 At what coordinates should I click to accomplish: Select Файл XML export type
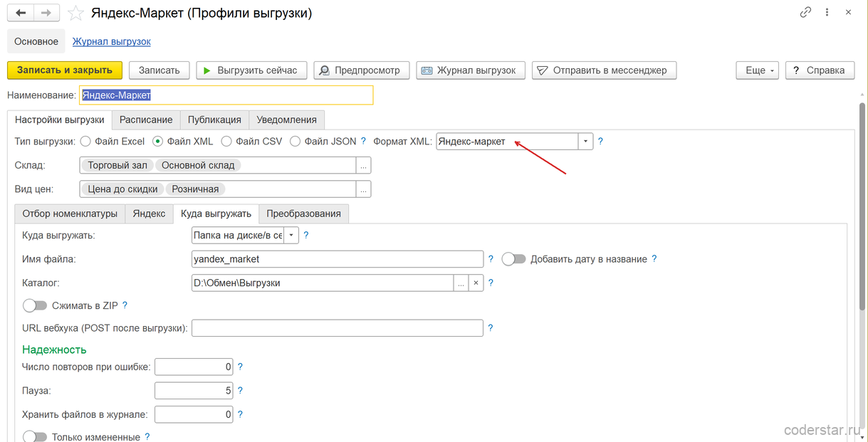click(158, 141)
